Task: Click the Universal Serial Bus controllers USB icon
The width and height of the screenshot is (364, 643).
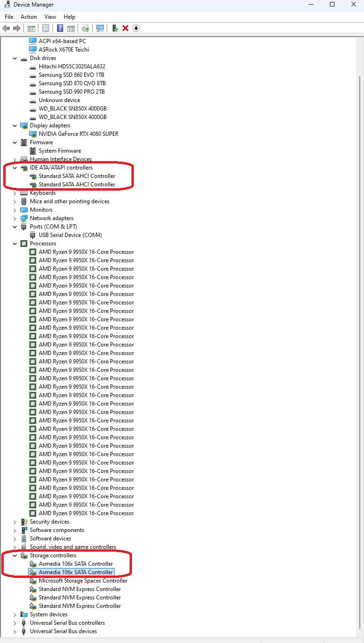Action: pos(24,623)
